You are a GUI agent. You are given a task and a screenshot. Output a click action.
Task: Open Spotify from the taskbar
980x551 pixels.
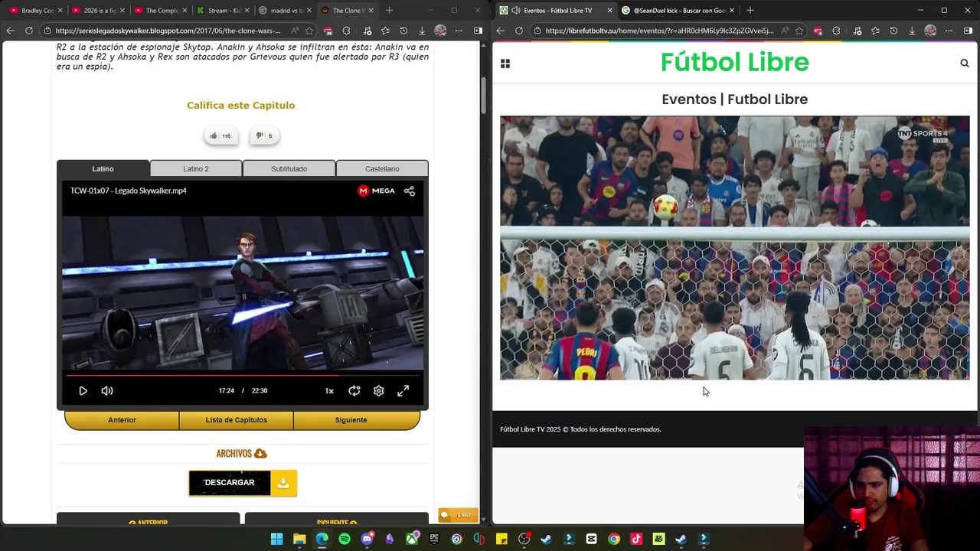coord(345,539)
